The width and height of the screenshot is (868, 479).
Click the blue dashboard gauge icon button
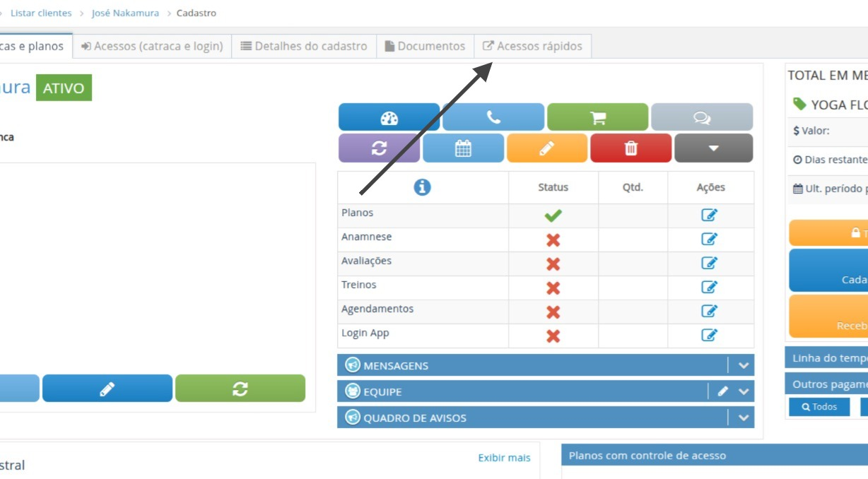[389, 117]
